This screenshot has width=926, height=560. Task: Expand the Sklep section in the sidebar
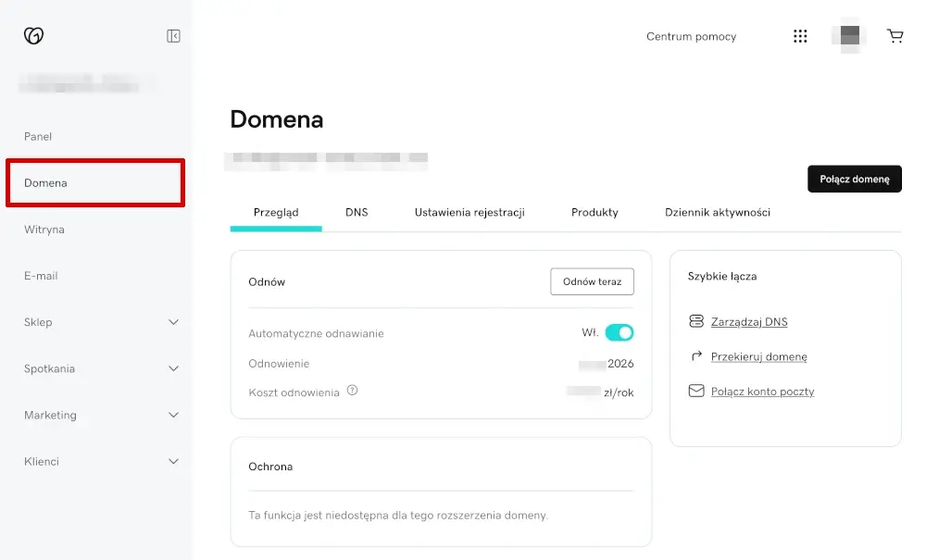click(x=172, y=322)
